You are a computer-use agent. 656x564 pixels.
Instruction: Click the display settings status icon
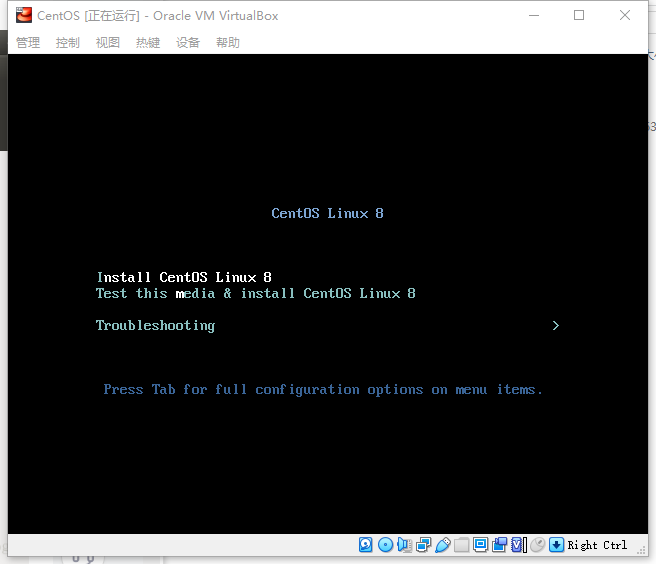point(480,545)
